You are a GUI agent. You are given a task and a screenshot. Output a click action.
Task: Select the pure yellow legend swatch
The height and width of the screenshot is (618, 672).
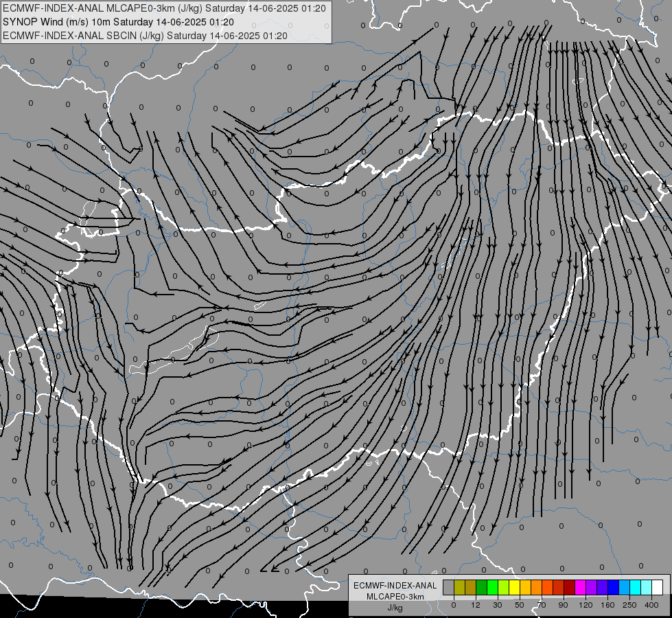coord(514,588)
